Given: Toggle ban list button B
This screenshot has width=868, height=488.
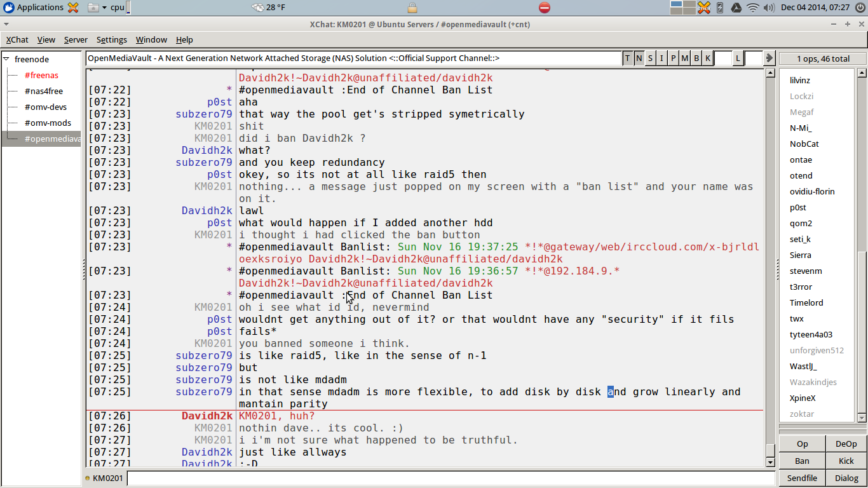Looking at the screenshot, I should [696, 58].
